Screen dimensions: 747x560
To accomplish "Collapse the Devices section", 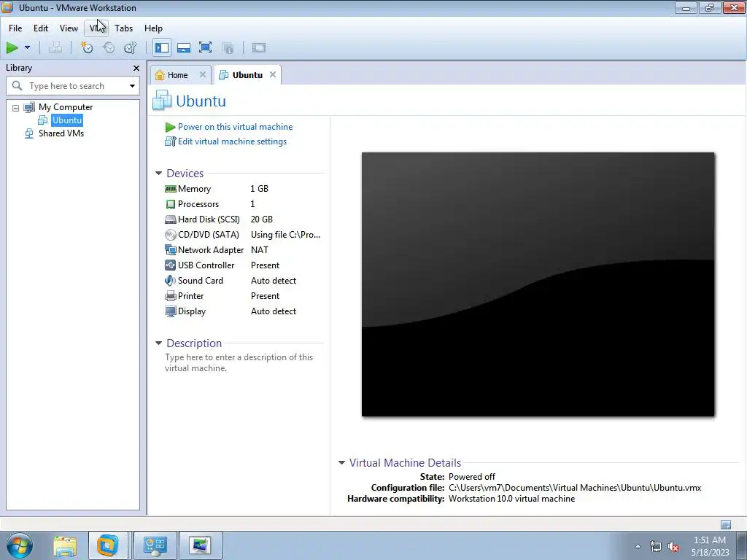I will (158, 174).
